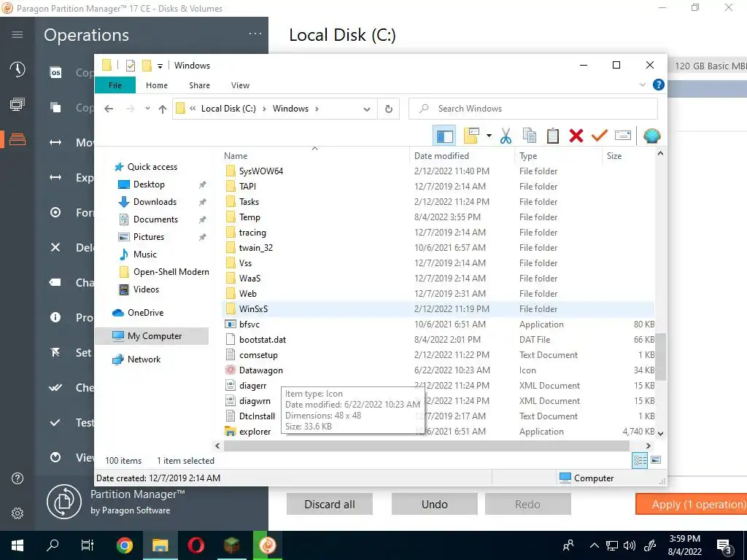747x560 pixels.
Task: Open Paragon settings gear icon
Action: [x=18, y=513]
